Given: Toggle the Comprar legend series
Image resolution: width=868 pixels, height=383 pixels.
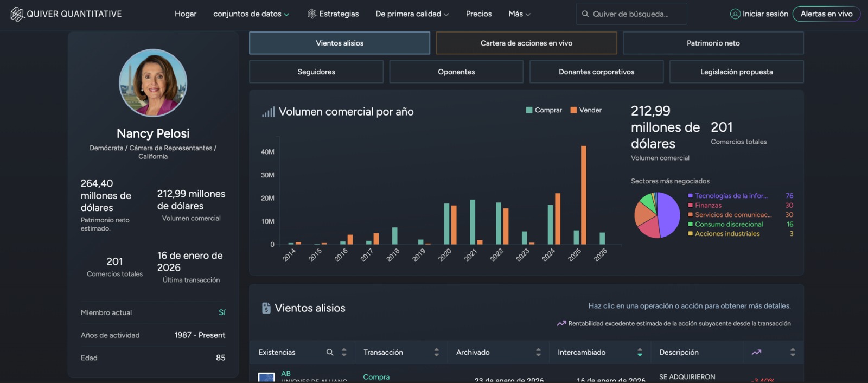Looking at the screenshot, I should pyautogui.click(x=544, y=110).
